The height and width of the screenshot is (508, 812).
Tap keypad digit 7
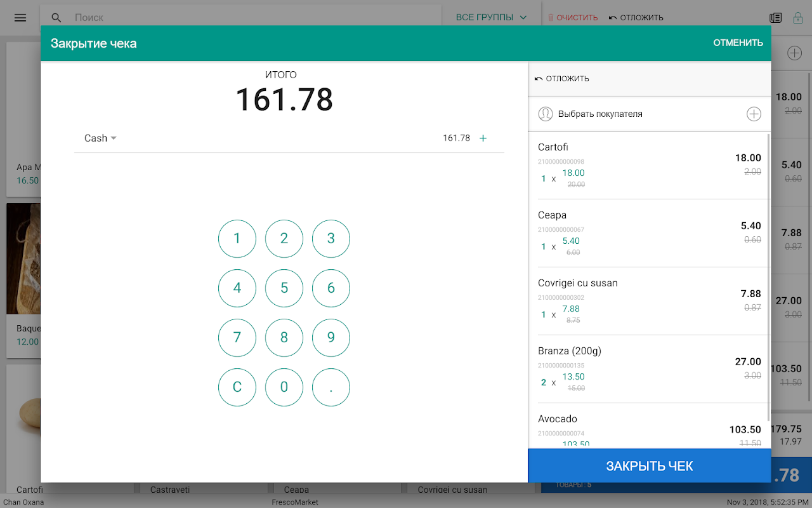click(x=237, y=338)
